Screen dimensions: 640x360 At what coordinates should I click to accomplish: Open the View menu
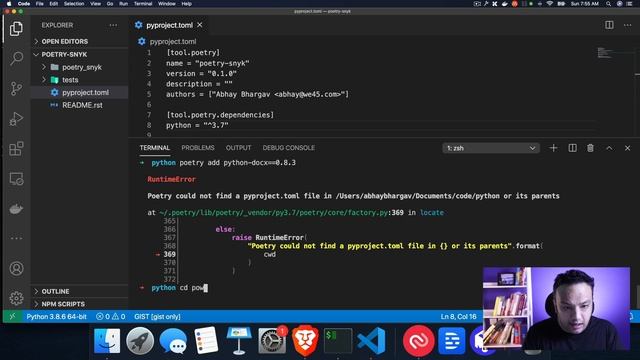[96, 4]
